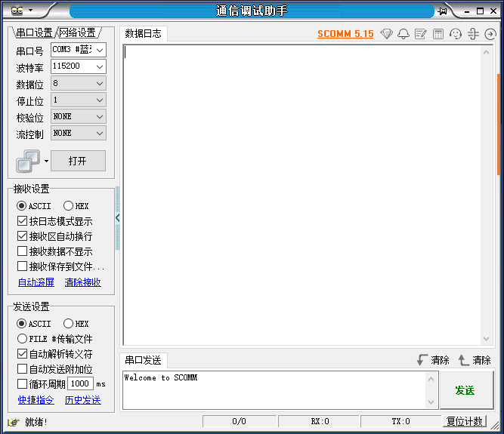Click the dual-monitor connection icon
The height and width of the screenshot is (434, 504).
(28, 161)
